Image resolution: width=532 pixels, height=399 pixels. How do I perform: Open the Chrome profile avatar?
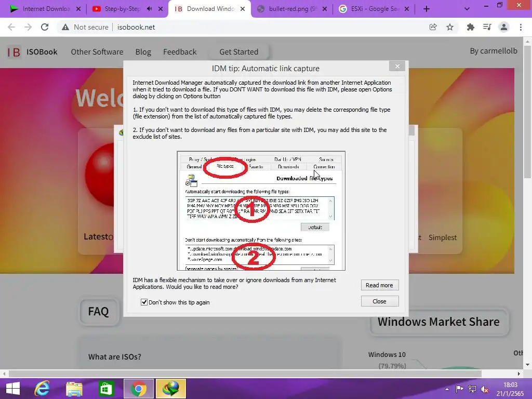[x=504, y=27]
